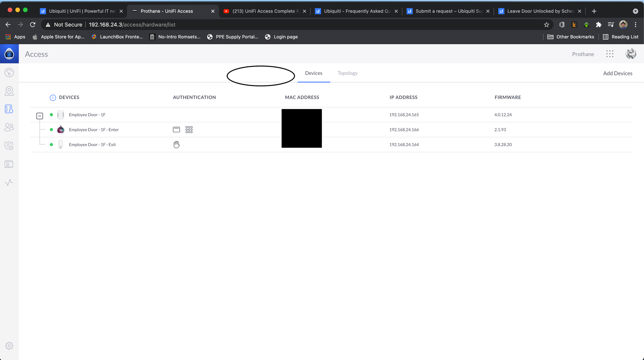The image size is (644, 360).
Task: Open the Employee Door - 1F - Enter device
Action: [94, 130]
